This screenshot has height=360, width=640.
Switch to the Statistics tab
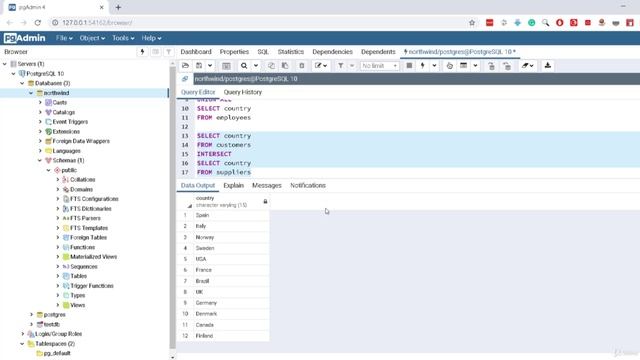291,52
